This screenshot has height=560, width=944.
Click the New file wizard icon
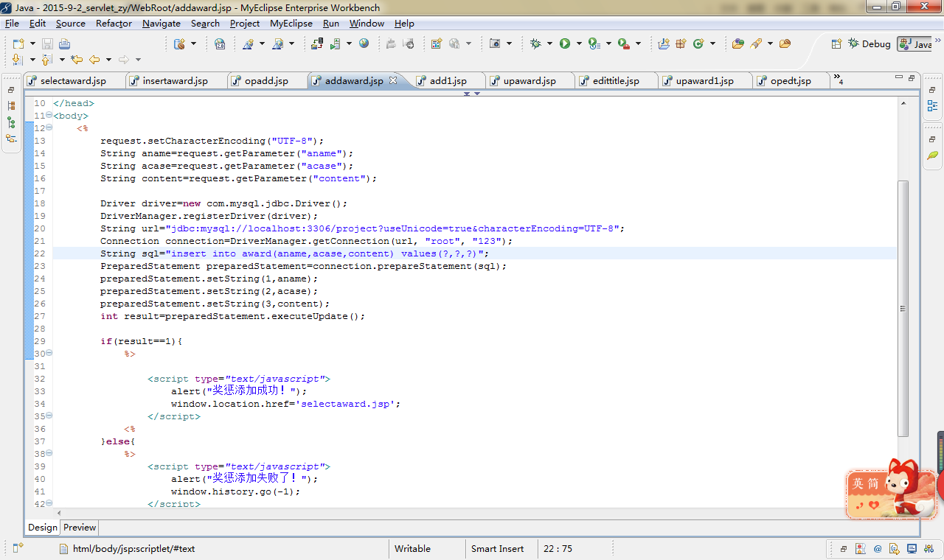point(18,43)
